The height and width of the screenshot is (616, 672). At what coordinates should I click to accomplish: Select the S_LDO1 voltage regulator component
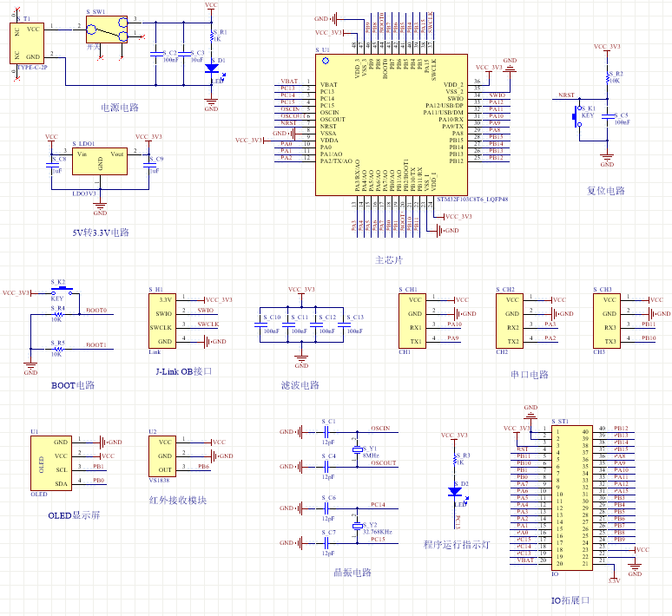[100, 161]
